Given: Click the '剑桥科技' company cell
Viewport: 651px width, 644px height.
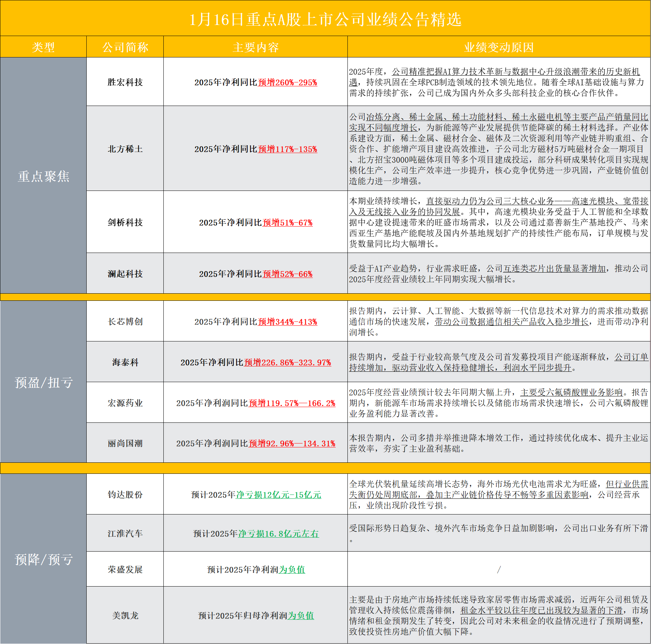Looking at the screenshot, I should (125, 223).
